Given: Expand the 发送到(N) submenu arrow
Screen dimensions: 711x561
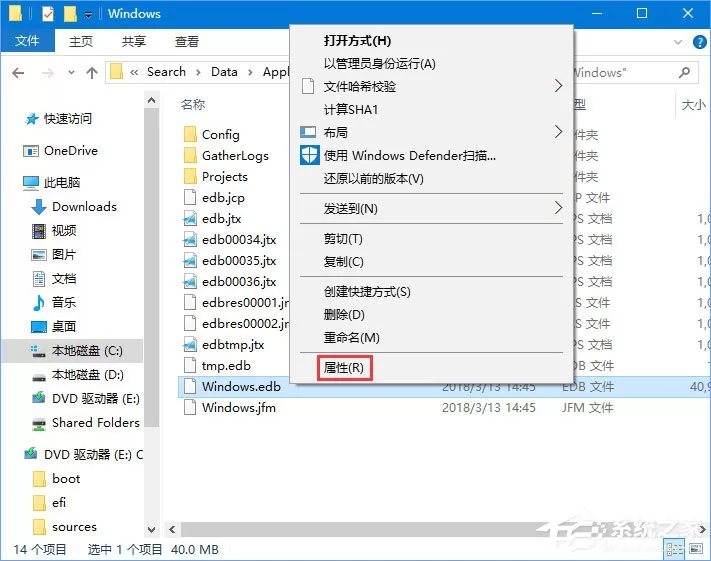Looking at the screenshot, I should point(558,208).
